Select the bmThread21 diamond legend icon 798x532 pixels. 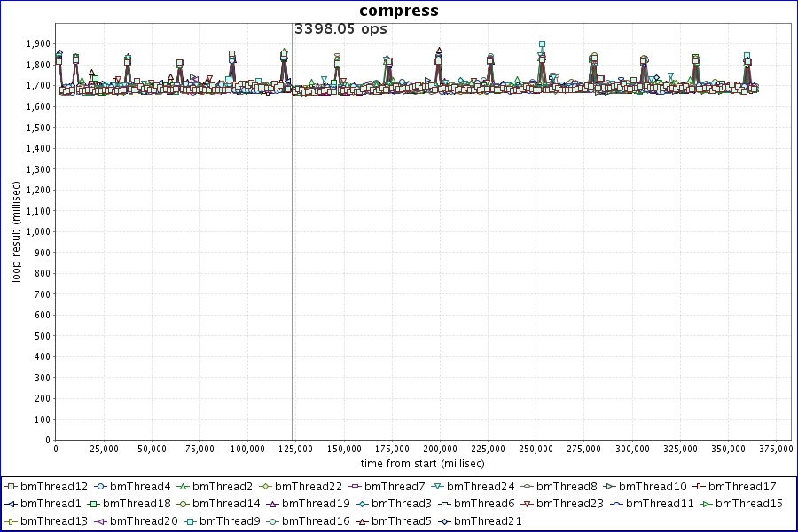[x=444, y=521]
